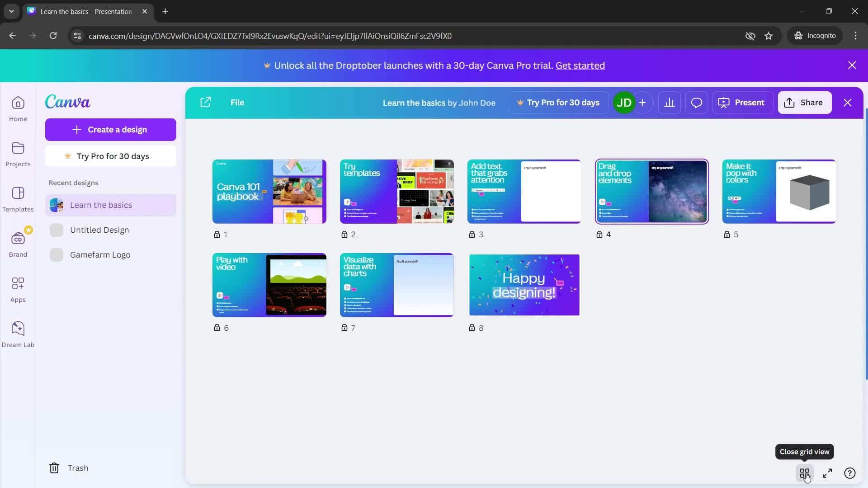The height and width of the screenshot is (488, 868).
Task: Dismiss the Droptober promotion banner
Action: tap(852, 66)
